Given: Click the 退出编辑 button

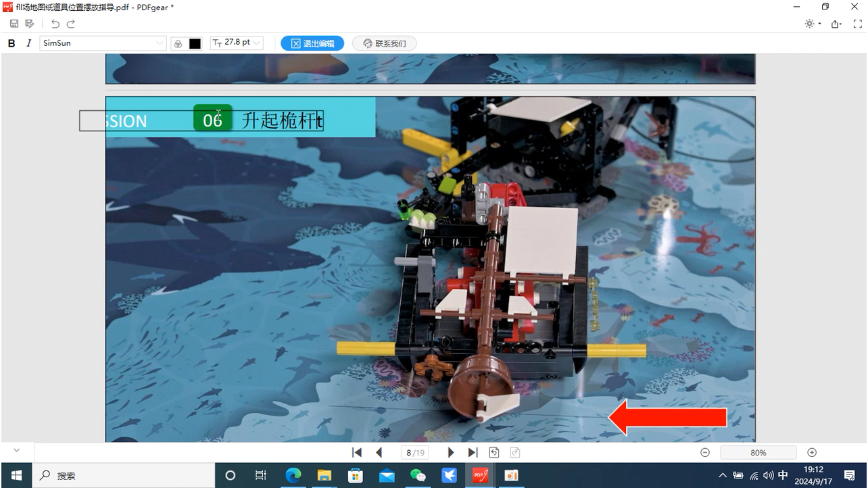Looking at the screenshot, I should (x=312, y=43).
